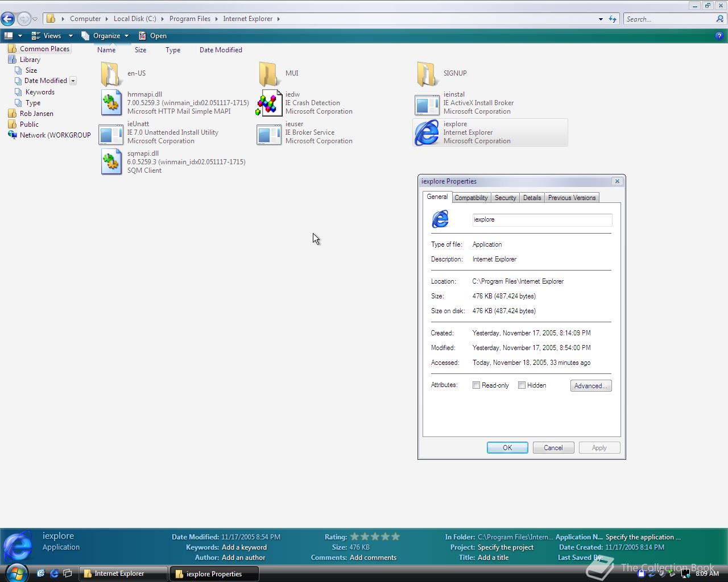728x582 pixels.
Task: Select the ieuser broker service icon
Action: (x=268, y=134)
